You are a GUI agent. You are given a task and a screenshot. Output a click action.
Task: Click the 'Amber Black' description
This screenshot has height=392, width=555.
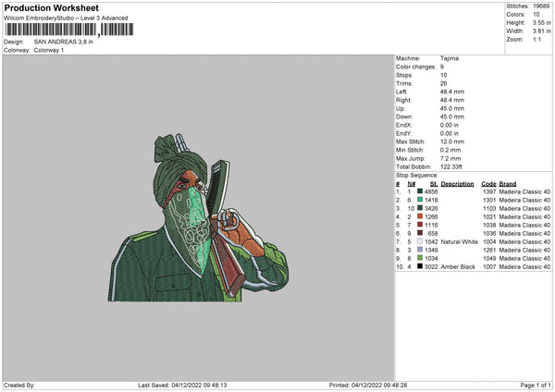(x=458, y=267)
